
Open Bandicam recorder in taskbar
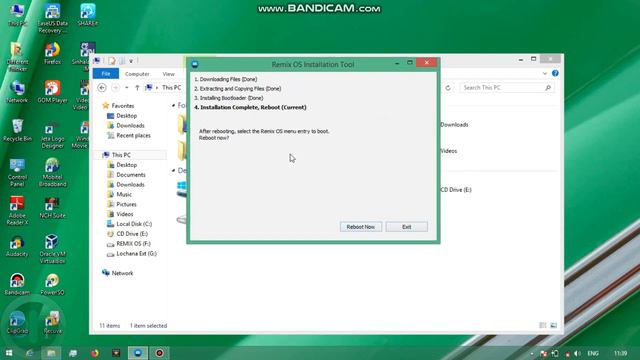[159, 353]
